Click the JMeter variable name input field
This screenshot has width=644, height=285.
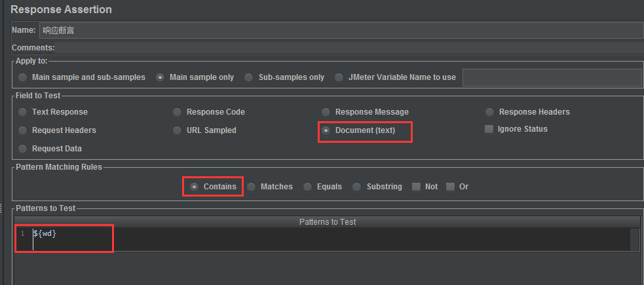[552, 77]
